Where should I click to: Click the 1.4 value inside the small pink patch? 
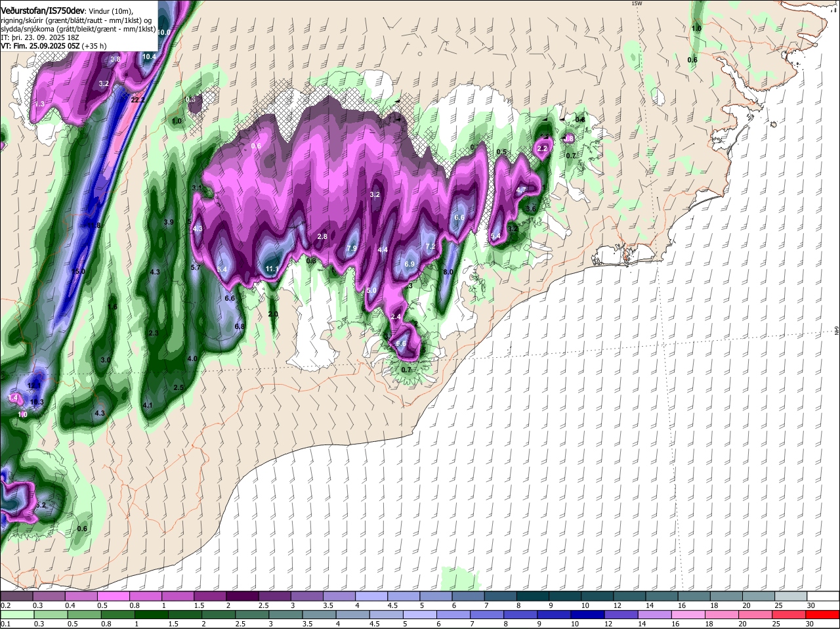coord(13,398)
